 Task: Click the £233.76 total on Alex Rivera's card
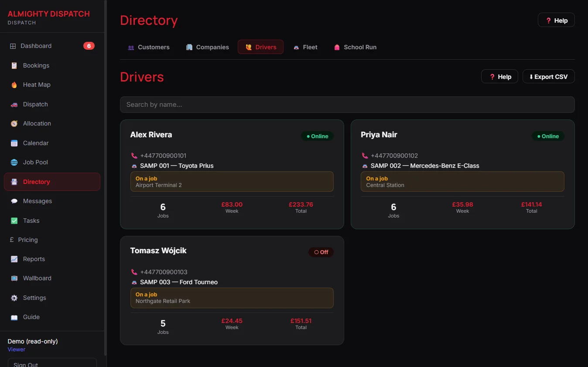(x=301, y=204)
